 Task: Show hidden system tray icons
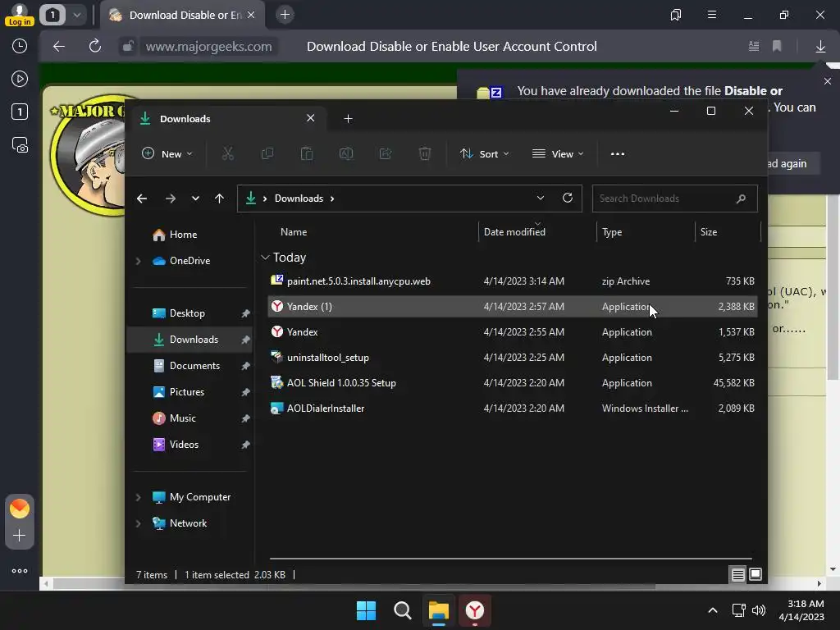(x=713, y=610)
